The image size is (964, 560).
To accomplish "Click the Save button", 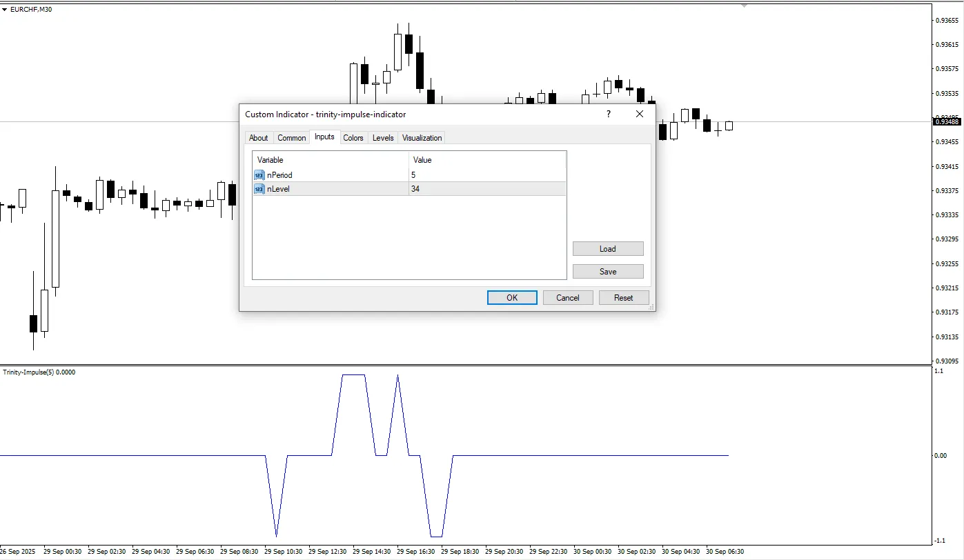I will (x=607, y=272).
